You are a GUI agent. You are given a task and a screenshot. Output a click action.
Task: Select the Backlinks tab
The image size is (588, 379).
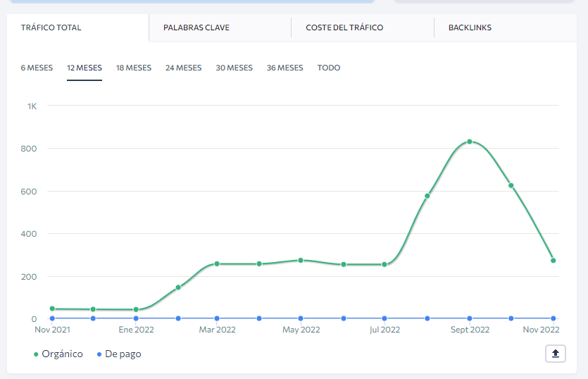pos(470,28)
